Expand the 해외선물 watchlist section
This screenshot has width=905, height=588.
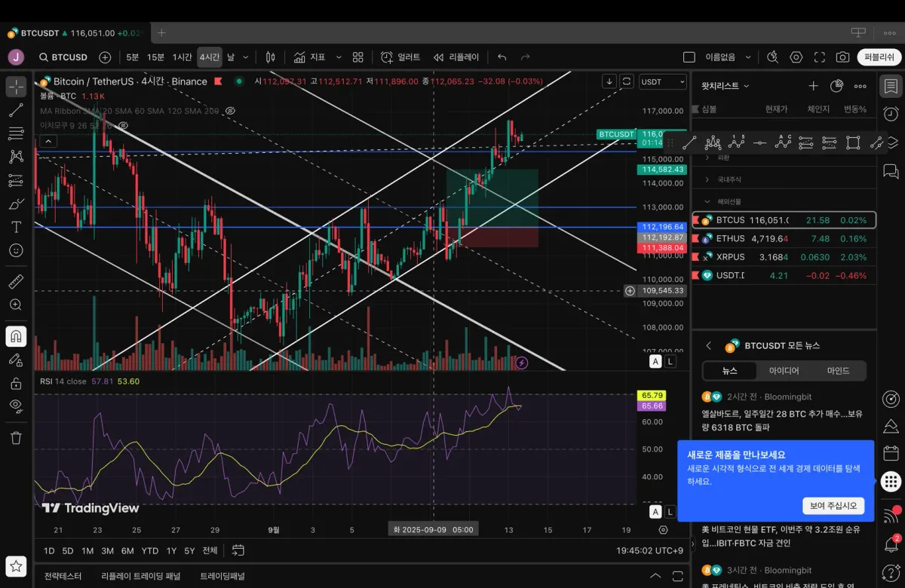pos(723,201)
